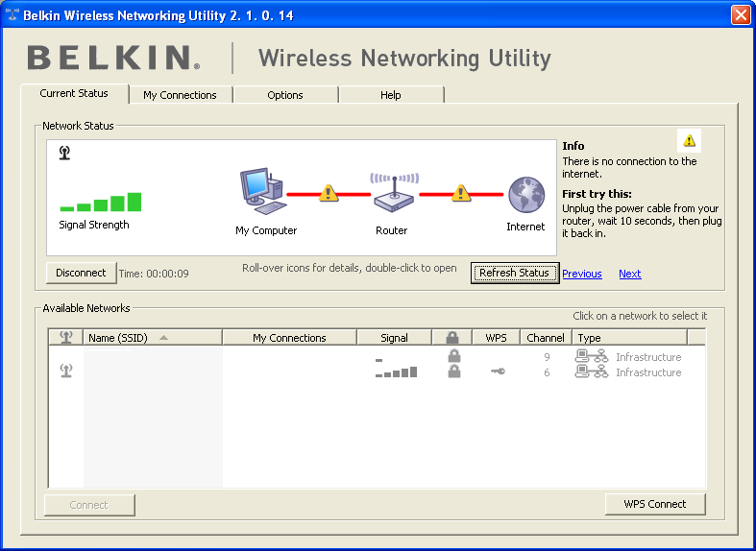Click antenna icon beside channel 6 network row

(x=66, y=371)
